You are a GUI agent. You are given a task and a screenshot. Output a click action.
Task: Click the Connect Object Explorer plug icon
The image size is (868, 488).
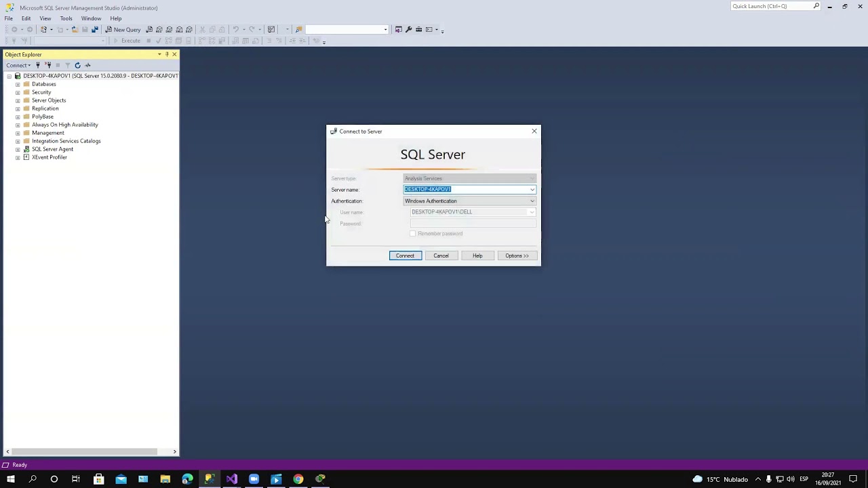(x=38, y=65)
